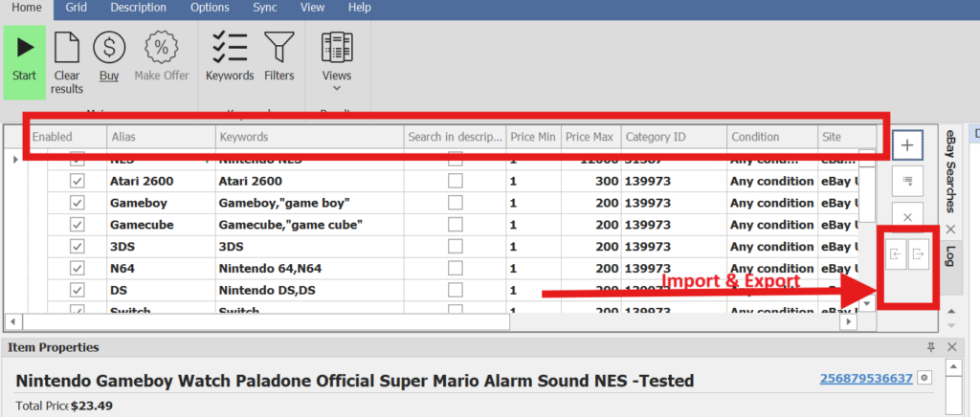Sort by the Category ID column header

(x=674, y=137)
